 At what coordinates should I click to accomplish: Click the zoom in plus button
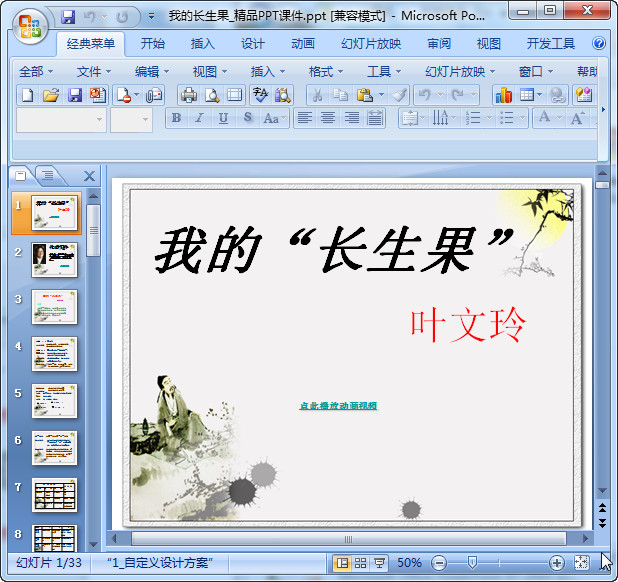(x=557, y=563)
